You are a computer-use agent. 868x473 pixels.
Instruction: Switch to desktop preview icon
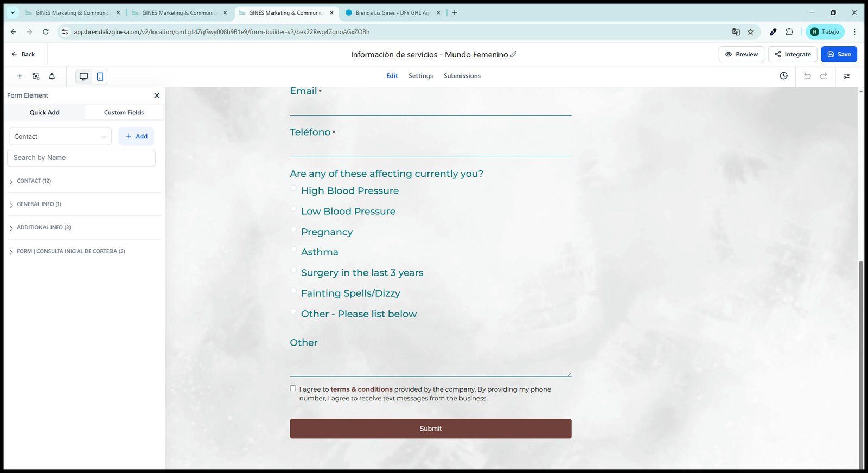pyautogui.click(x=84, y=76)
